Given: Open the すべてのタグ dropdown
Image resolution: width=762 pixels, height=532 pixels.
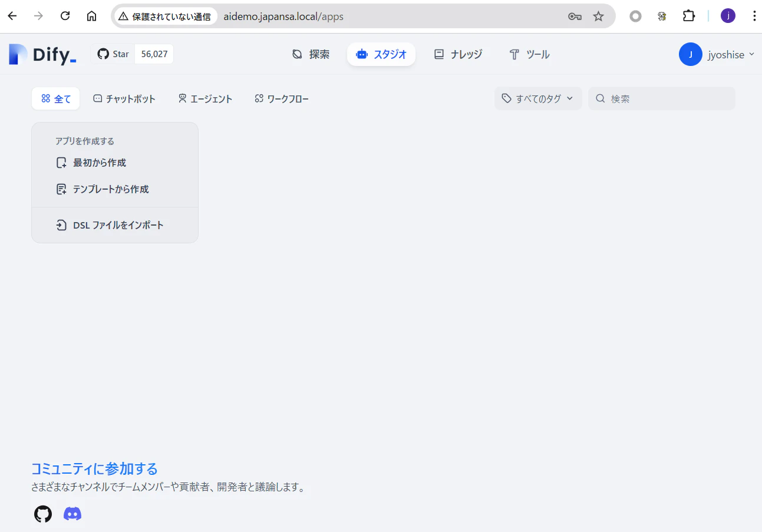Looking at the screenshot, I should [x=538, y=98].
